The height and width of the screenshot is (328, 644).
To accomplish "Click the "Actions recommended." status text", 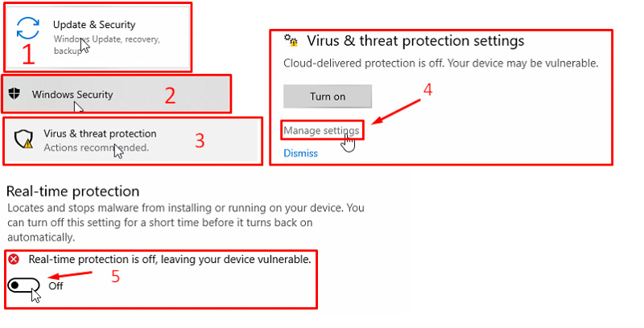I will (x=96, y=148).
